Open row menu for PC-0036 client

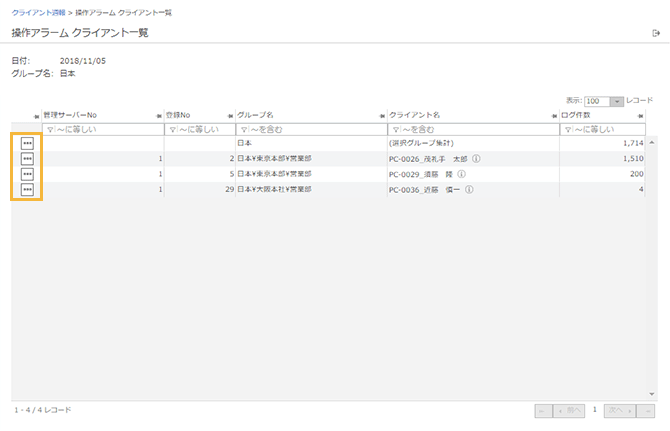27,189
